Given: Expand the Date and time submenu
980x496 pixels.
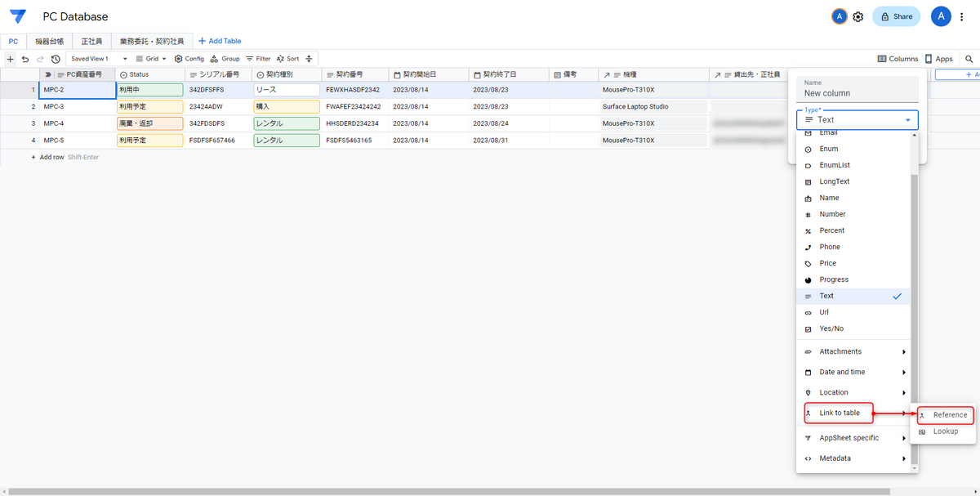Looking at the screenshot, I should coord(854,372).
